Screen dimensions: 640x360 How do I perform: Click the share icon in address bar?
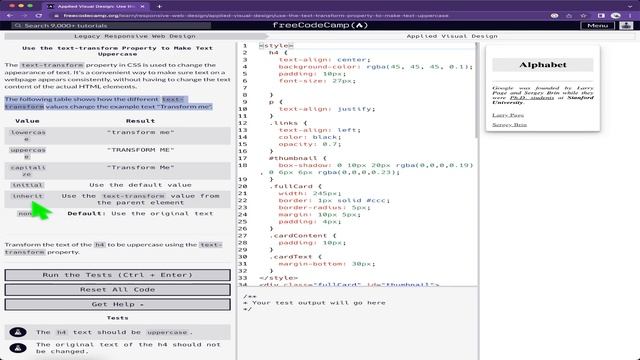coord(569,16)
